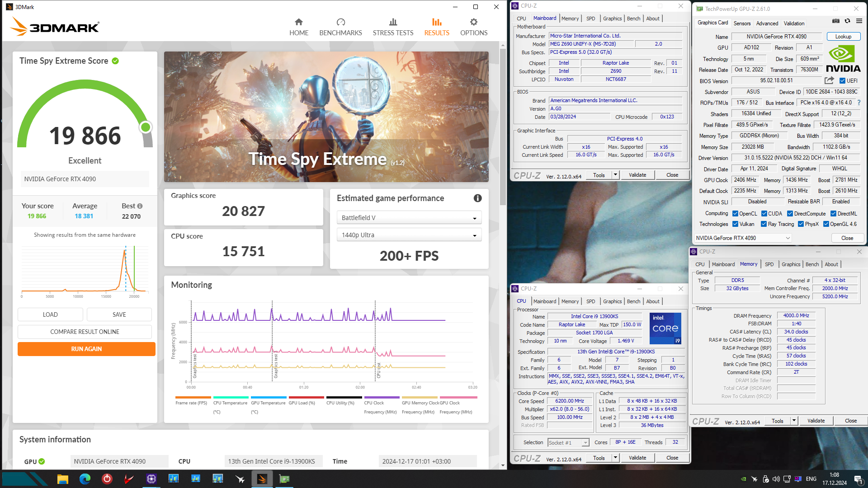Toggle the PhysX checkbox in GPU-Z
Image resolution: width=868 pixels, height=488 pixels.
pos(801,224)
